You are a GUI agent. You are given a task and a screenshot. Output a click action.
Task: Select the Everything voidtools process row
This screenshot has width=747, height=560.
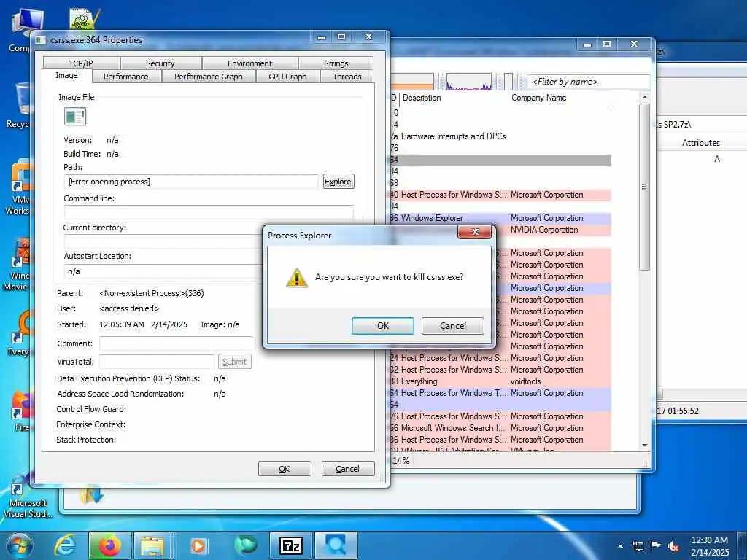click(500, 381)
